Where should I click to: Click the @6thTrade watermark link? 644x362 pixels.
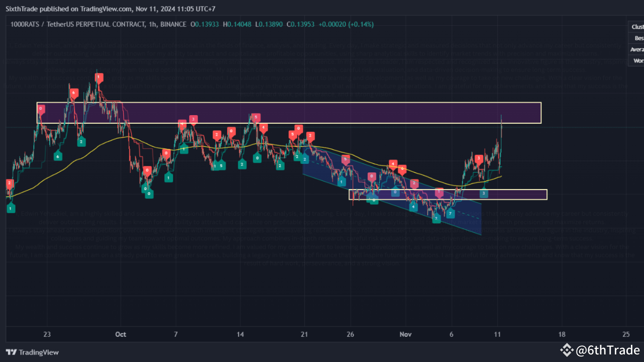(x=606, y=350)
